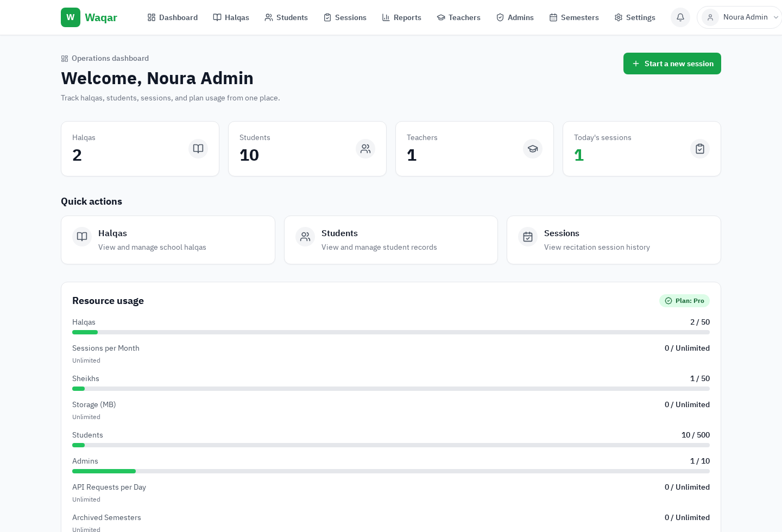Image resolution: width=782 pixels, height=532 pixels.
Task: Open the Students quick action card
Action: point(391,240)
